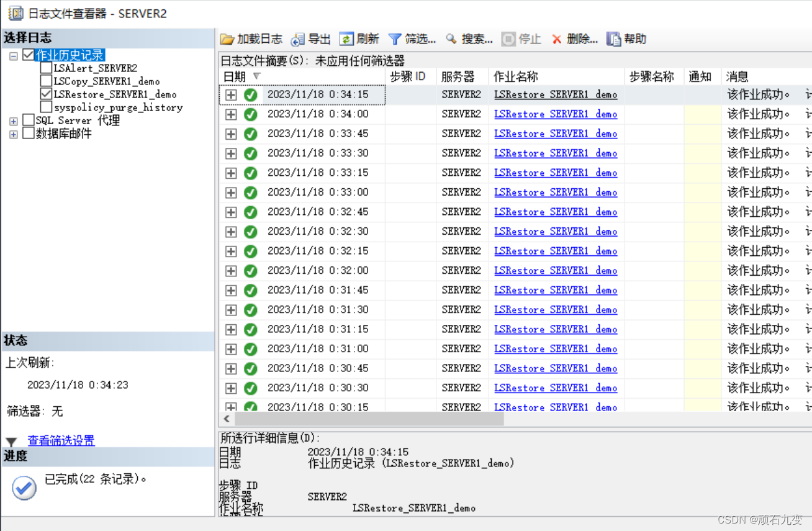Click green success icon of 0:31:30 row
The image size is (812, 531).
coord(251,310)
